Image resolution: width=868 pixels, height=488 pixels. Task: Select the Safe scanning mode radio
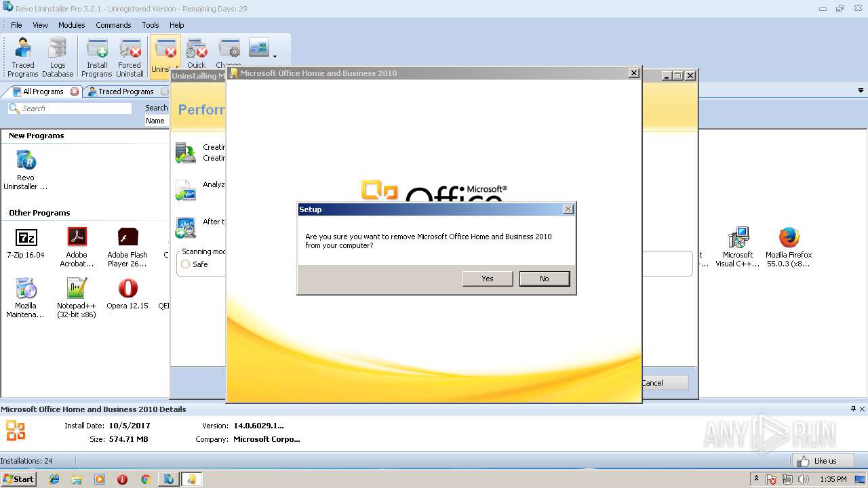[x=185, y=264]
